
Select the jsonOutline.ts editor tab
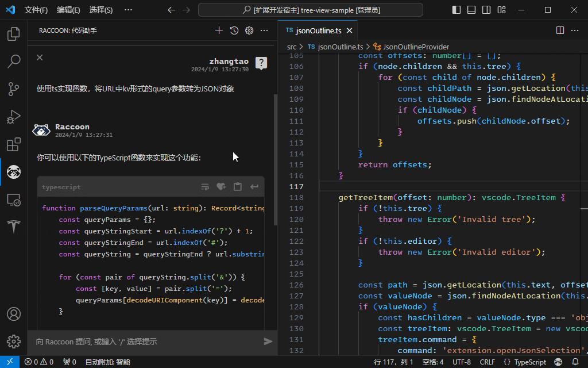click(x=318, y=30)
